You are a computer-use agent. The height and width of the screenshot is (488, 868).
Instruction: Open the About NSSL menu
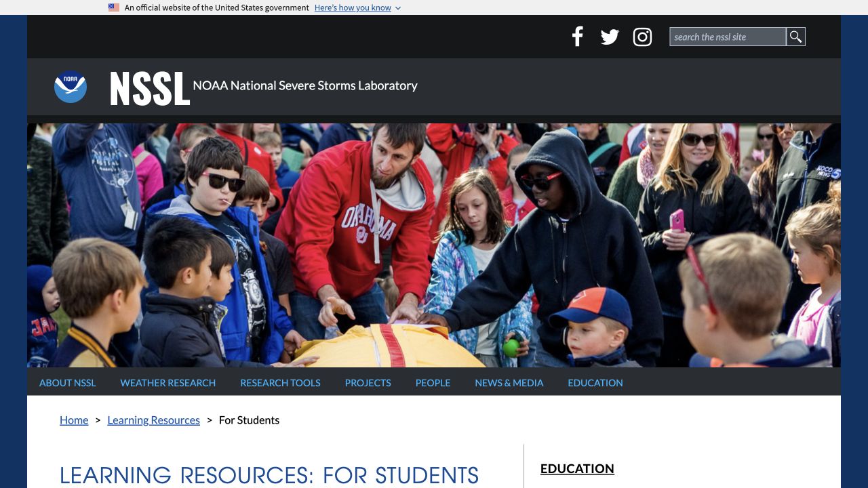tap(68, 383)
